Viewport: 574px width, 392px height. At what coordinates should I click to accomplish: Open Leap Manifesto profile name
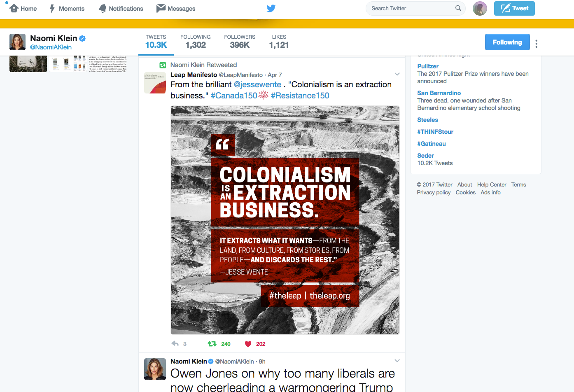(194, 75)
